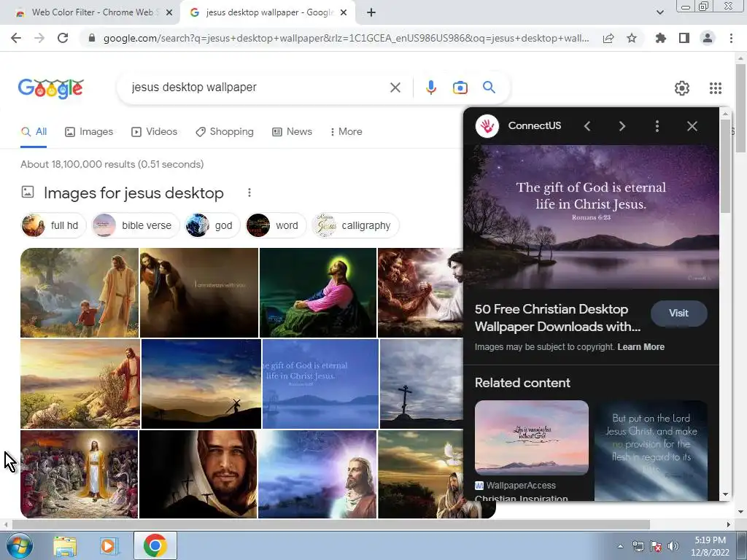
Task: Filter images by calligraphy chip
Action: pyautogui.click(x=355, y=225)
